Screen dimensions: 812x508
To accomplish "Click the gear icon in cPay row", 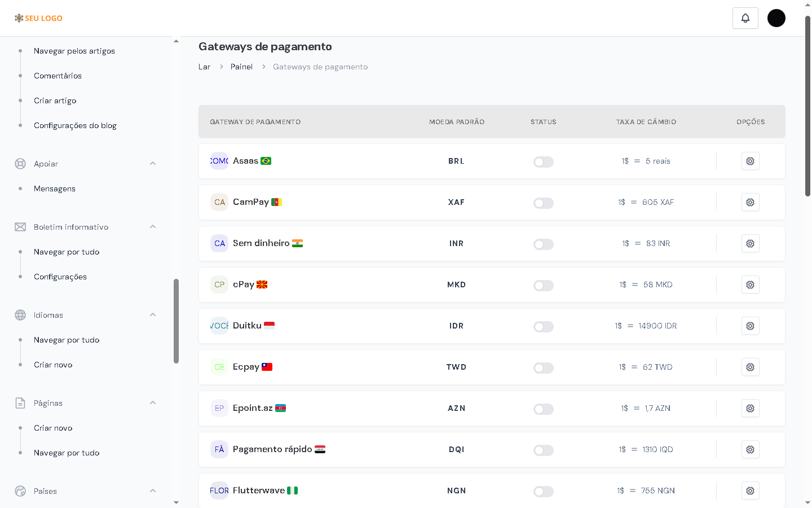I will click(750, 285).
